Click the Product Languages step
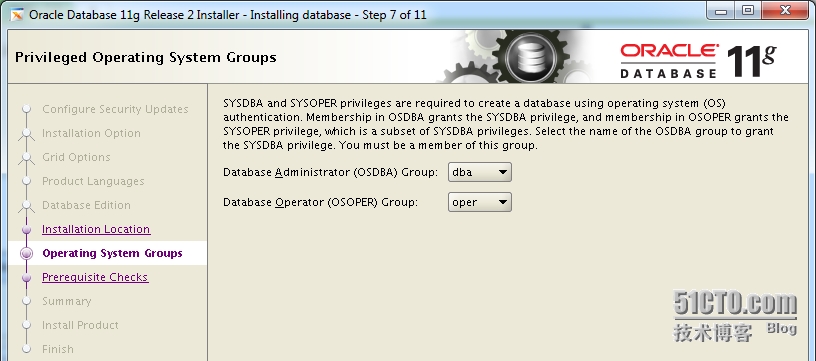Viewport: 816px width, 361px height. click(x=93, y=181)
